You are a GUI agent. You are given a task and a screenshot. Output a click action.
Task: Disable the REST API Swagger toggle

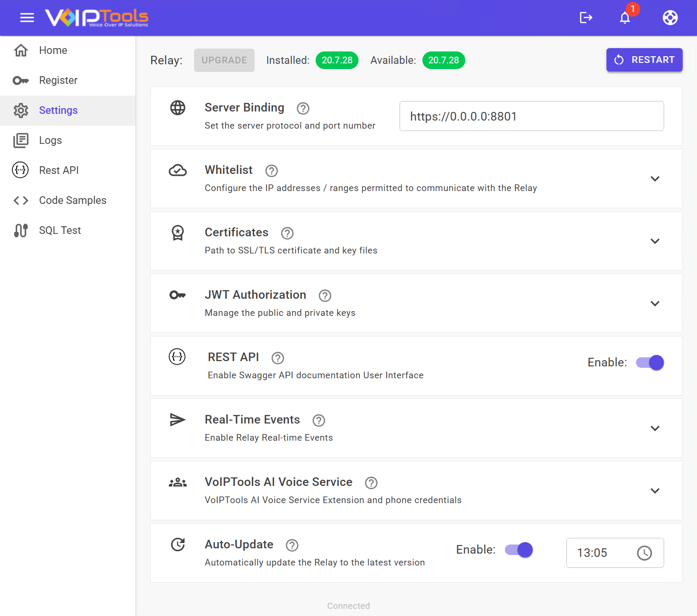point(650,363)
